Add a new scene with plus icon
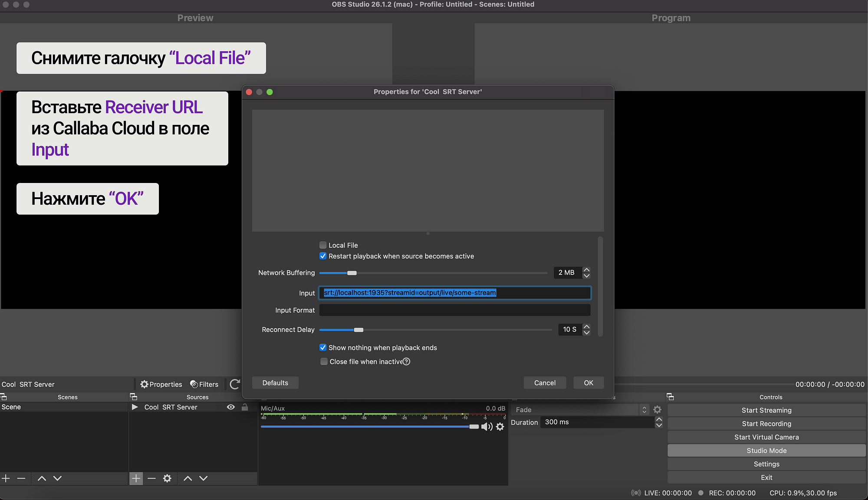Screen dimensions: 868x500 [x=6, y=478]
